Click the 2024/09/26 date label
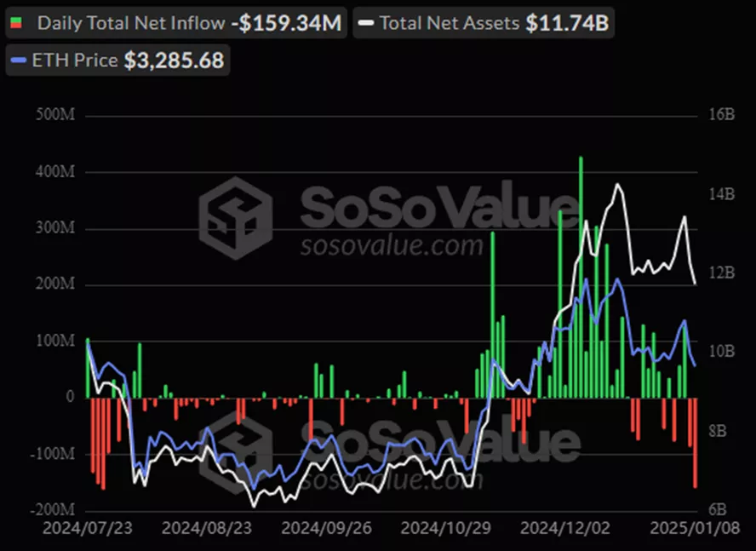Viewport: 756px width, 551px height. [326, 528]
